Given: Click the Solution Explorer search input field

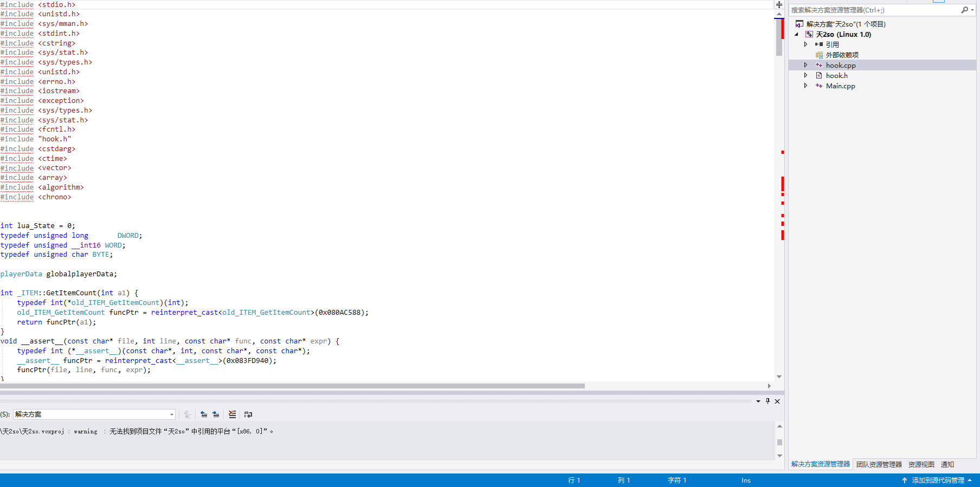Looking at the screenshot, I should click(873, 10).
